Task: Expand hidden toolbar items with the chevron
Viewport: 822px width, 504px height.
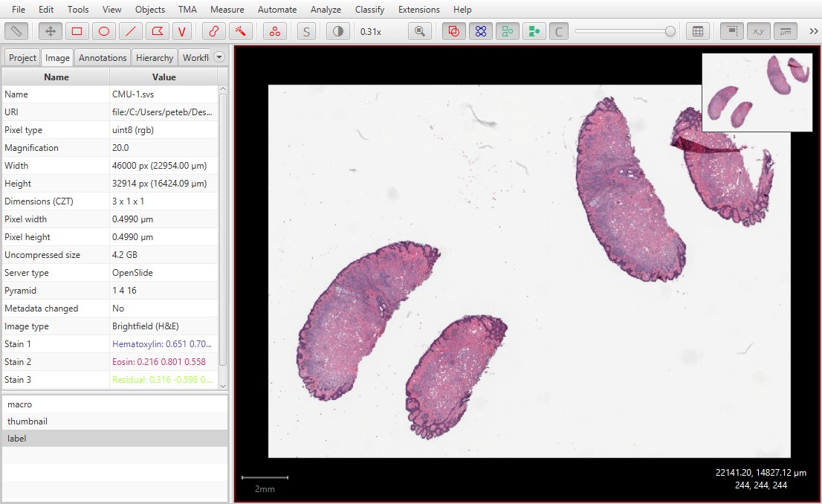Action: (x=812, y=31)
